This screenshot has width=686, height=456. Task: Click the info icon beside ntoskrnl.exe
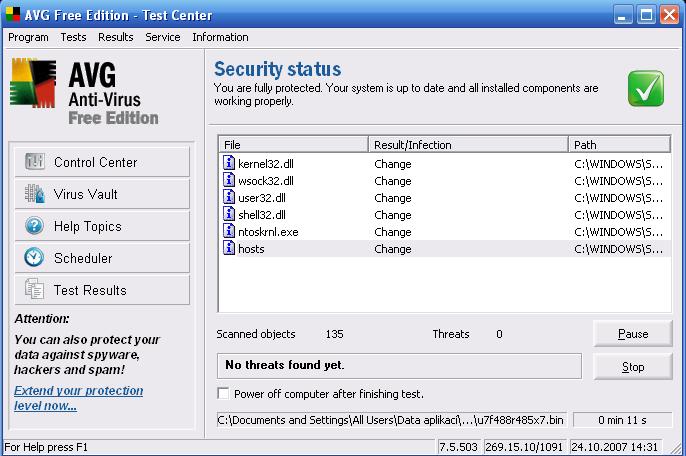[x=228, y=232]
